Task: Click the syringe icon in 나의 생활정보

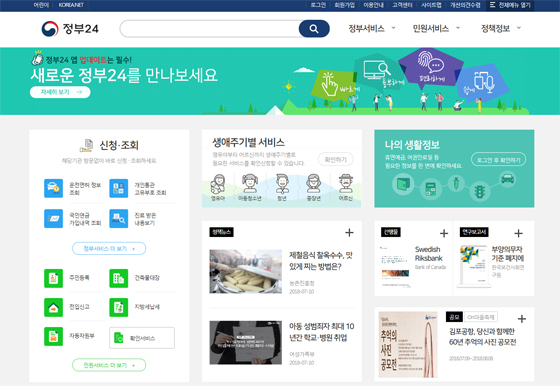Action: (x=456, y=183)
